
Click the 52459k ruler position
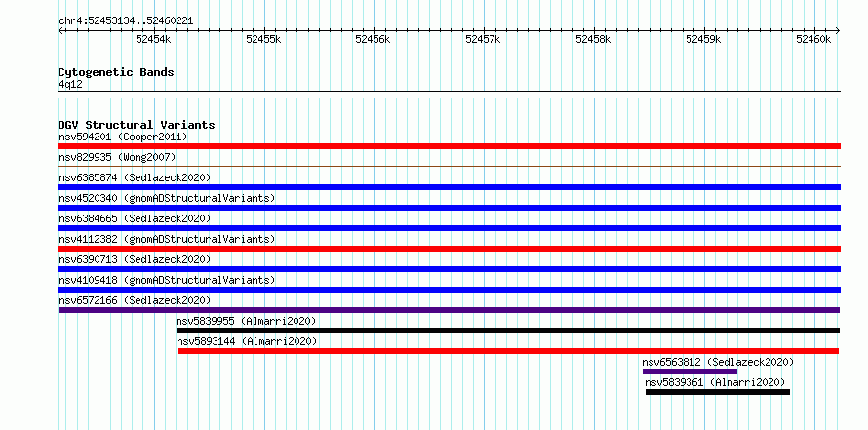coord(703,39)
